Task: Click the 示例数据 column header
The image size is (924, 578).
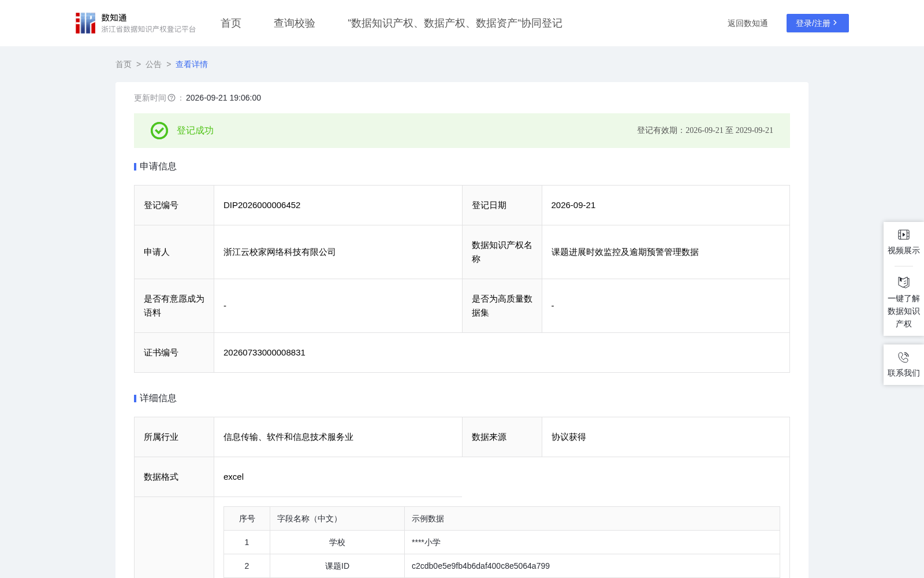Action: 592,519
